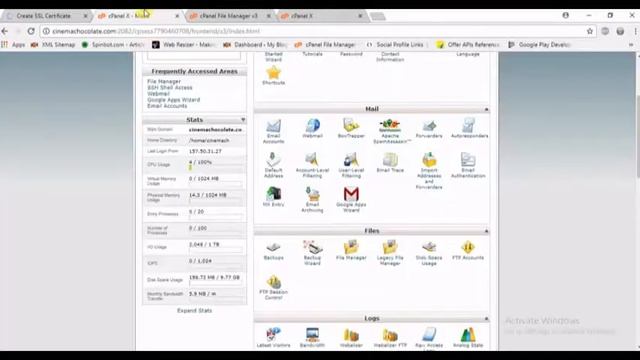Open Email Accounts sidebar link
The height and width of the screenshot is (360, 640).
coord(167,106)
